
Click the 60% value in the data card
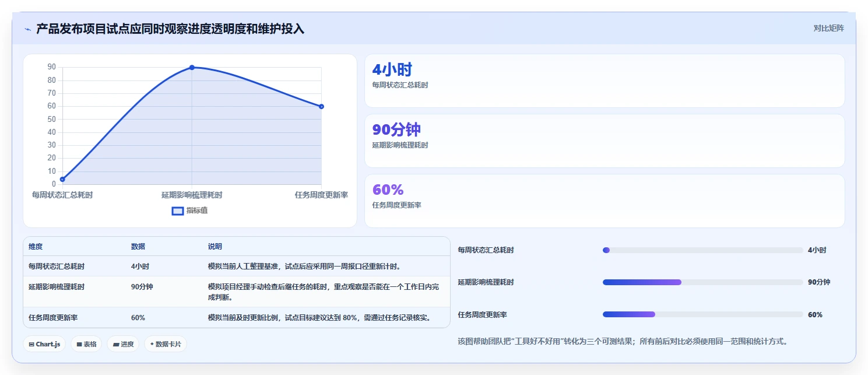click(388, 190)
